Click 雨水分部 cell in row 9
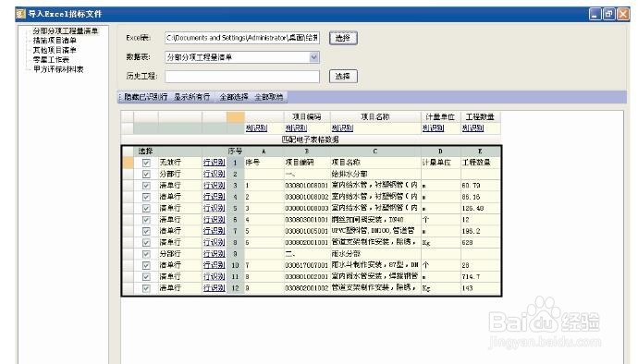638x364 pixels. (x=375, y=254)
